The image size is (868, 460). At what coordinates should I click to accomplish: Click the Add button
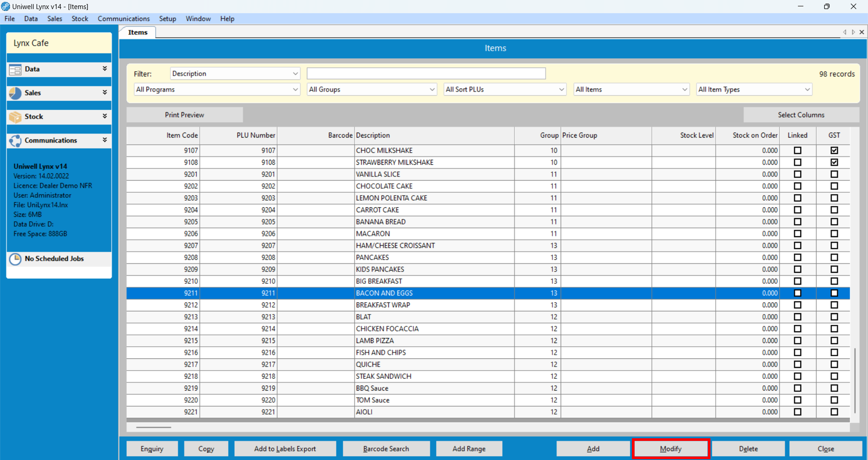pos(593,449)
